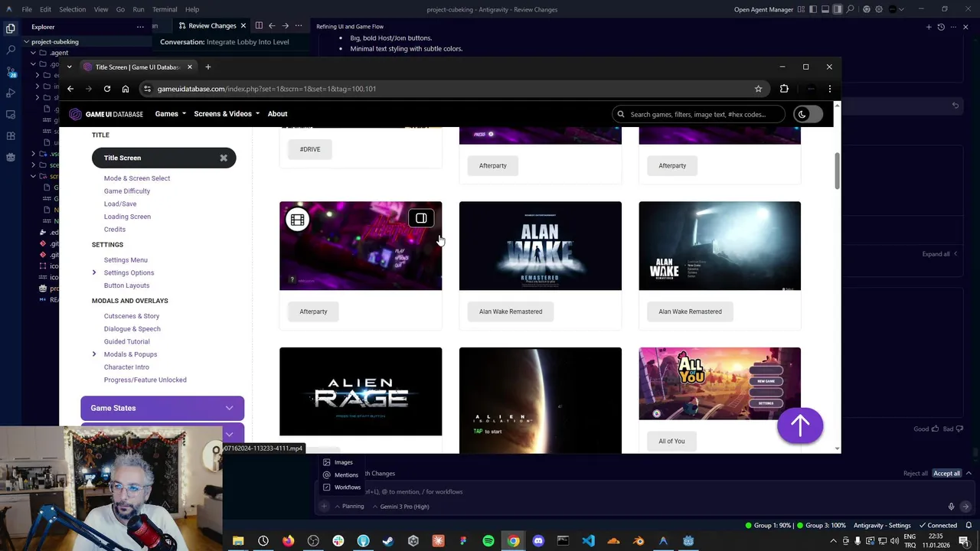The height and width of the screenshot is (551, 980).
Task: Select Workflows in agent context menu
Action: tap(341, 487)
